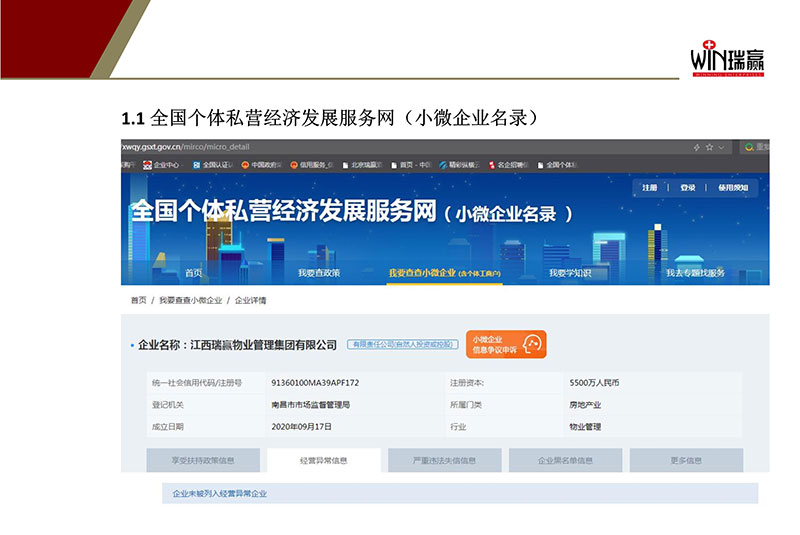
Task: Open the 全国个体 bookmark
Action: tap(557, 165)
